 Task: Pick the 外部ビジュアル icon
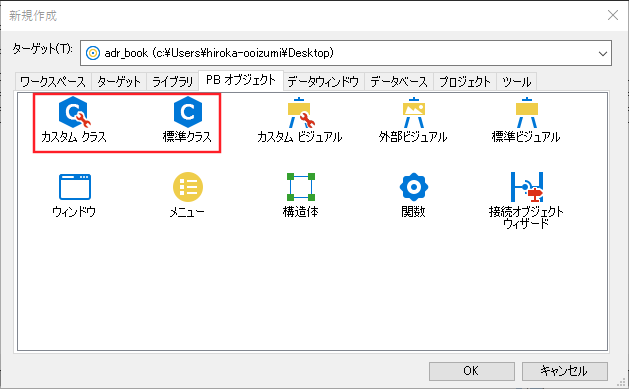pyautogui.click(x=414, y=113)
